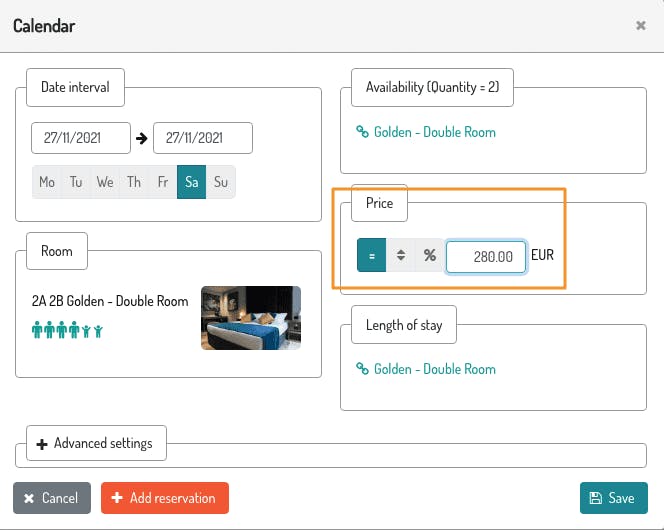Open the start date picker field
Screen dimensions: 664x530
pyautogui.click(x=81, y=138)
